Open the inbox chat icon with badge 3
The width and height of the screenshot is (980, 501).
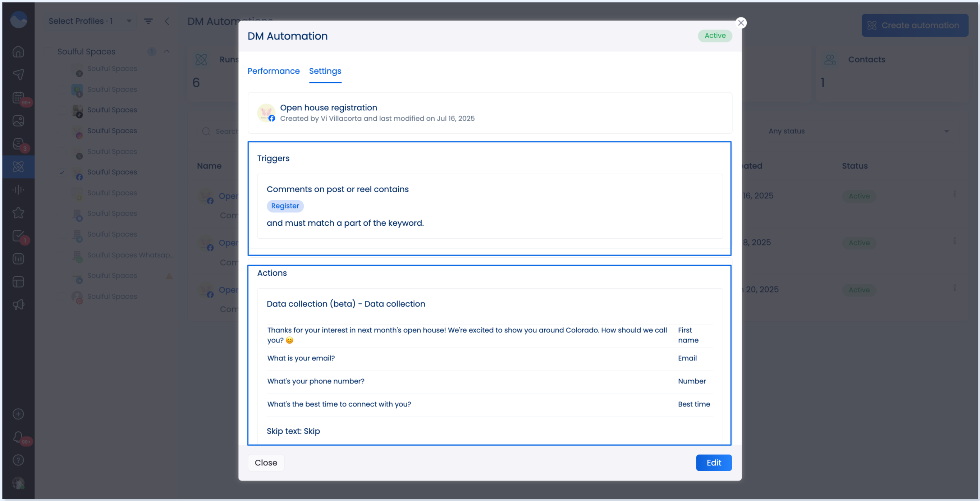18,144
